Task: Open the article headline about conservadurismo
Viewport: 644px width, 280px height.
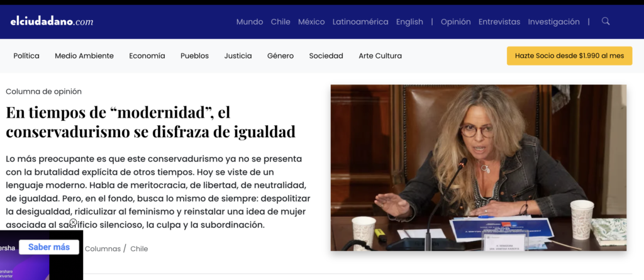Action: tap(151, 123)
